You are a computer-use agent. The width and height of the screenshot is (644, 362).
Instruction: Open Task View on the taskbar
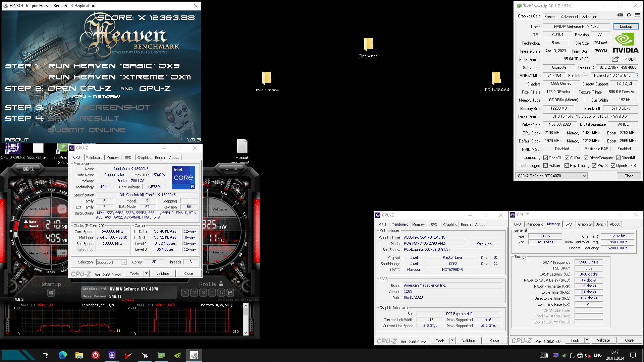pos(46,355)
